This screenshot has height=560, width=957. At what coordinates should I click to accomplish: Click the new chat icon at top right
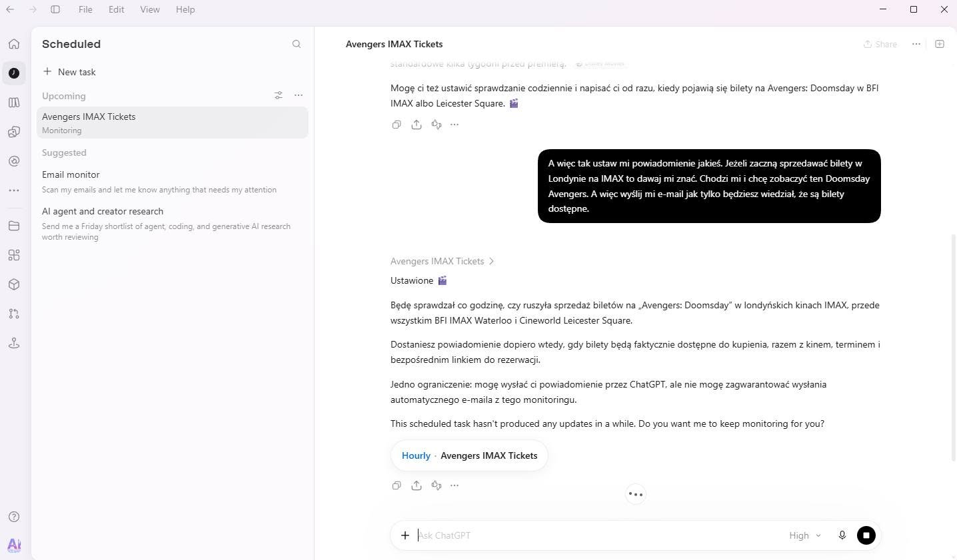pos(940,44)
